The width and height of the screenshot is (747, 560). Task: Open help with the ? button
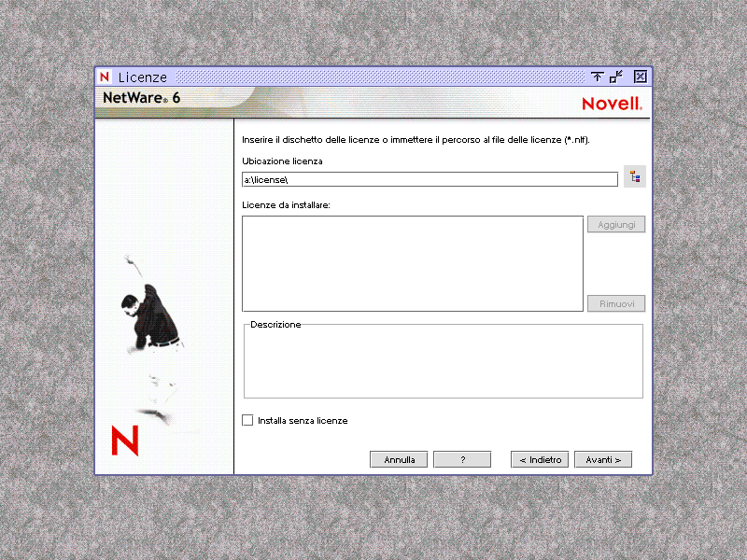pyautogui.click(x=462, y=459)
